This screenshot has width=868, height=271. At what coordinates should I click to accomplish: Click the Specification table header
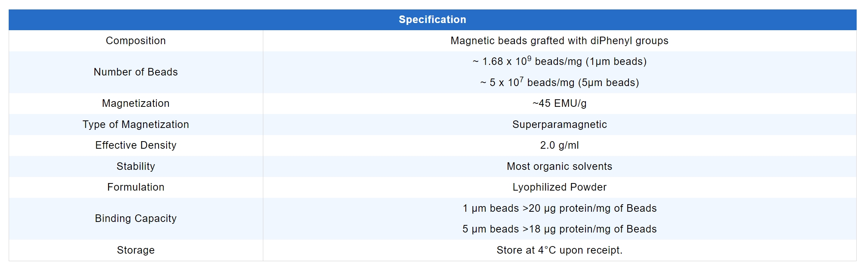(432, 20)
